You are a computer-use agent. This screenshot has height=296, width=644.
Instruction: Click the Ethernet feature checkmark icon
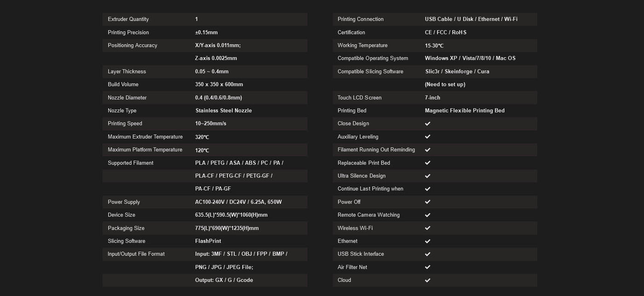click(x=427, y=241)
